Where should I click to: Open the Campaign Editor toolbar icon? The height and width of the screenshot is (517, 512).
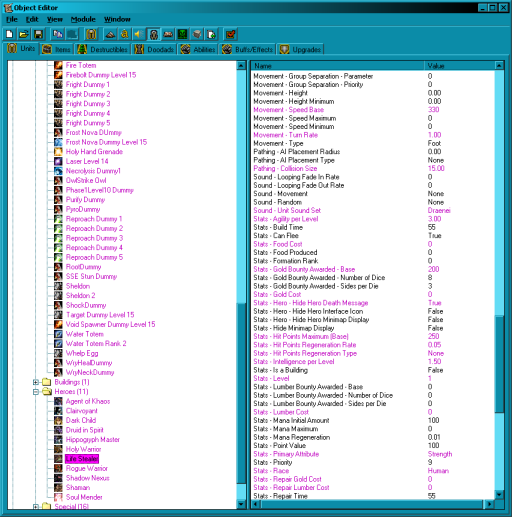pyautogui.click(x=168, y=34)
